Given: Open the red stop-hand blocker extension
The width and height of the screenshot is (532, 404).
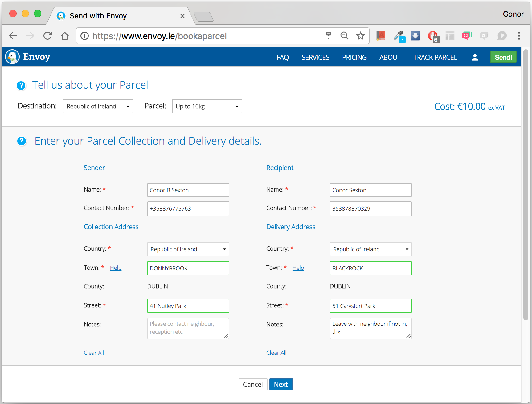Looking at the screenshot, I should tap(433, 37).
